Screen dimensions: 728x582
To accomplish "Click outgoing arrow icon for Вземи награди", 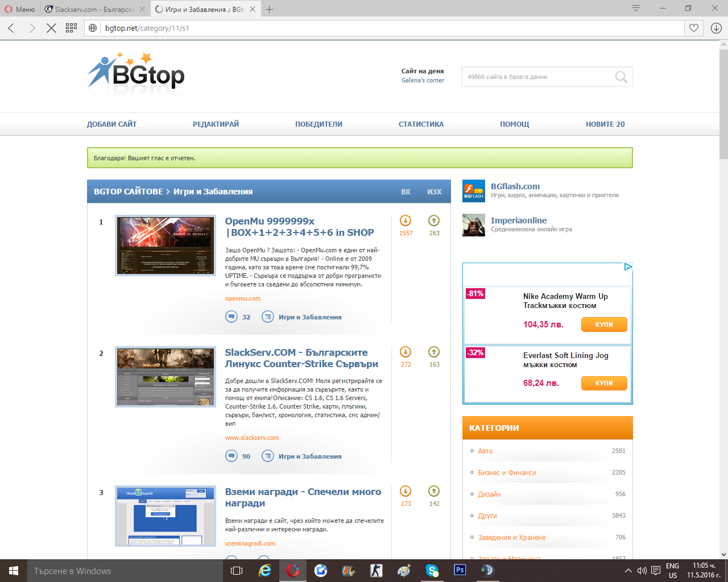I will coord(434,491).
